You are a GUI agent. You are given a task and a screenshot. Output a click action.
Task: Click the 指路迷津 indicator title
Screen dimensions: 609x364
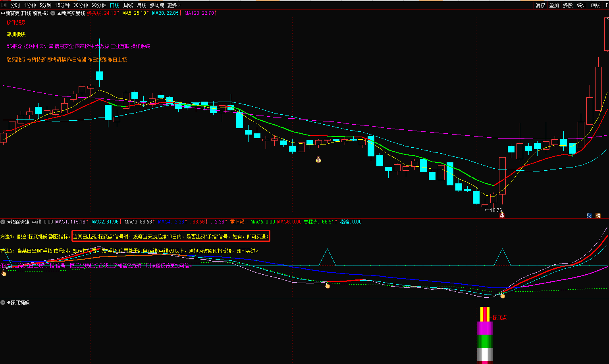tap(18, 222)
